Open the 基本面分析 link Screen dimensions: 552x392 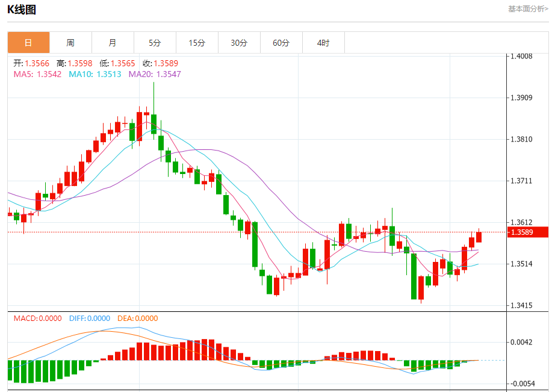tap(528, 9)
